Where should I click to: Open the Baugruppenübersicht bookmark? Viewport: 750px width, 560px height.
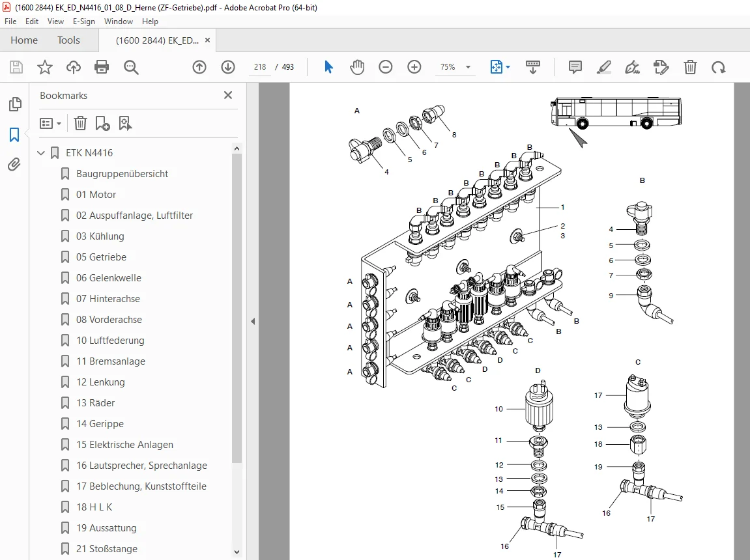(122, 174)
